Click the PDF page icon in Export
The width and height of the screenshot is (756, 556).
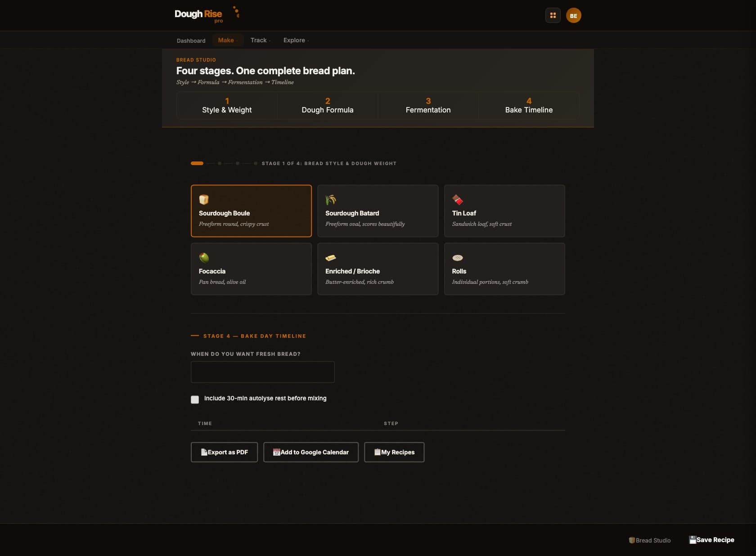click(204, 452)
